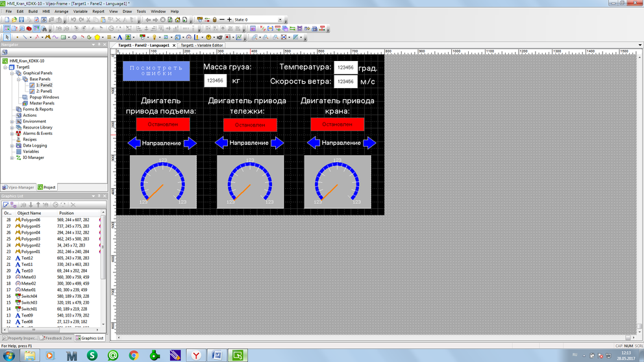Select the ellipse circle drawing tool

click(75, 38)
